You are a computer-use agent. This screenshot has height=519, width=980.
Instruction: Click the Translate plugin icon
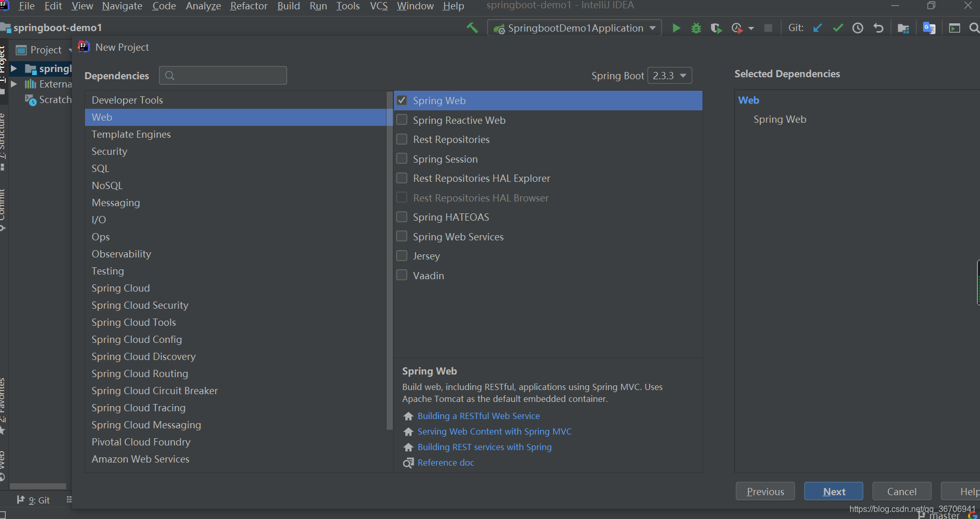click(x=929, y=28)
